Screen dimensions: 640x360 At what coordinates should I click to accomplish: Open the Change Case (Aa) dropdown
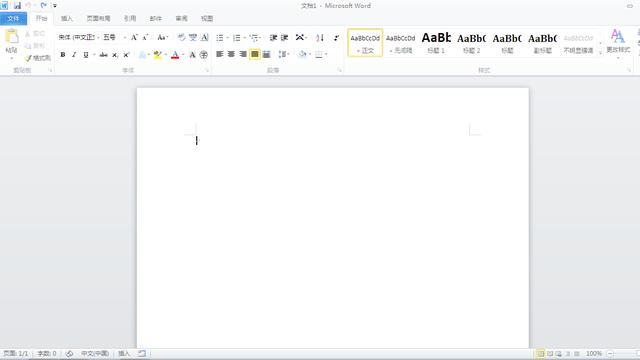162,38
